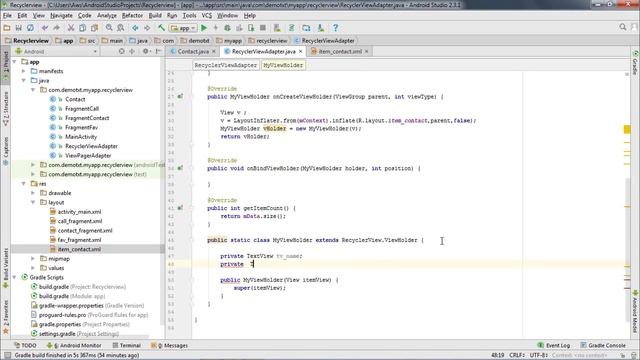Collapse the layout folder

pos(33,202)
